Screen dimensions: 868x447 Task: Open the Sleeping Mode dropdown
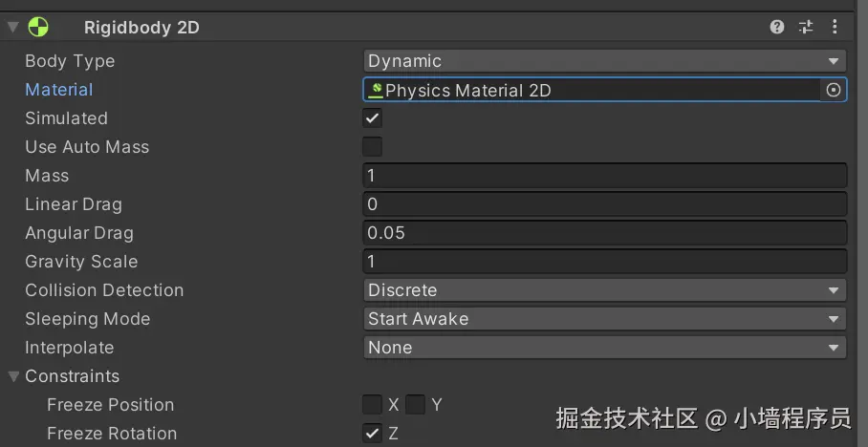click(605, 319)
